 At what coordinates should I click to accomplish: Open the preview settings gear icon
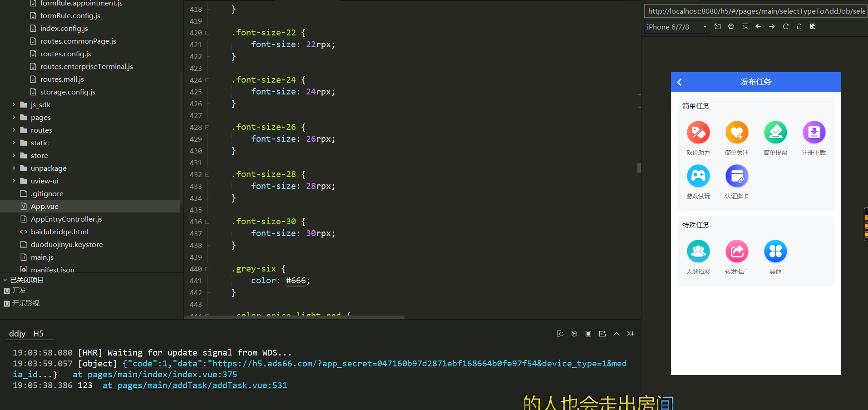(731, 26)
